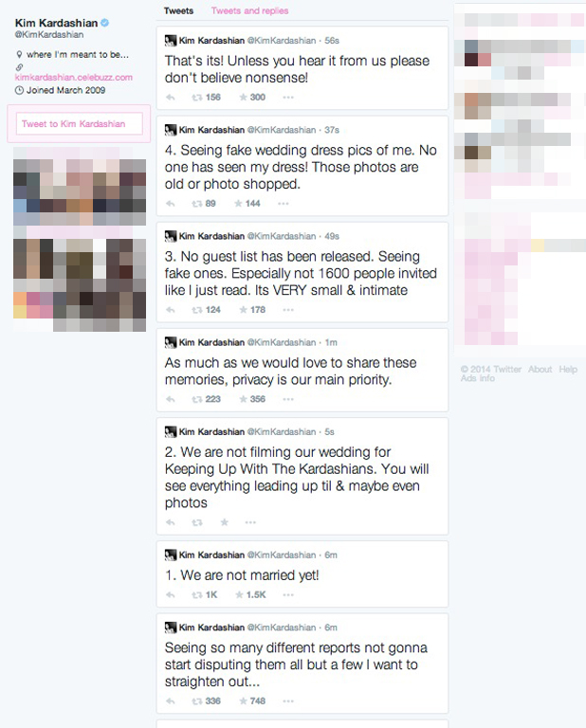Open the Twitter About link
Screen dimensions: 586x728
pyautogui.click(x=540, y=370)
